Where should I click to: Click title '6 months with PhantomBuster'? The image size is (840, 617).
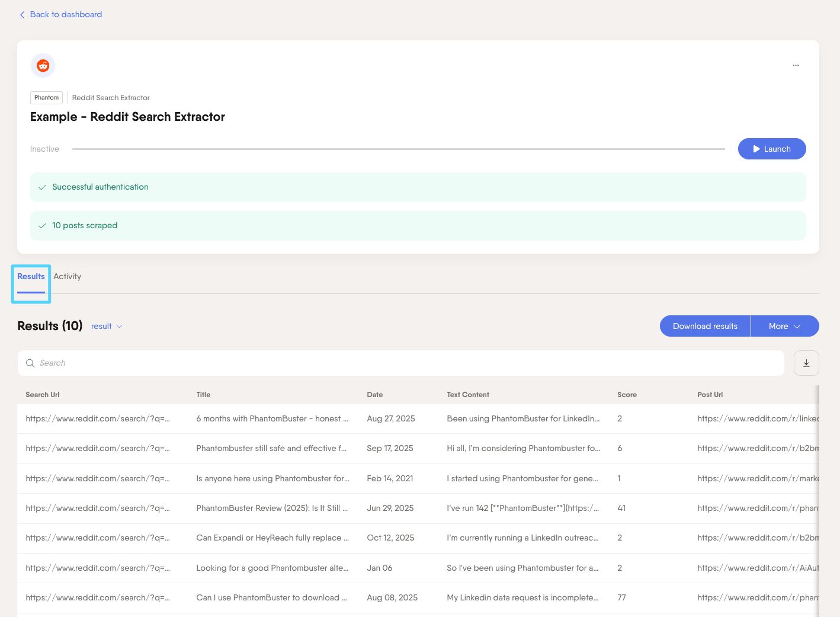coord(272,419)
